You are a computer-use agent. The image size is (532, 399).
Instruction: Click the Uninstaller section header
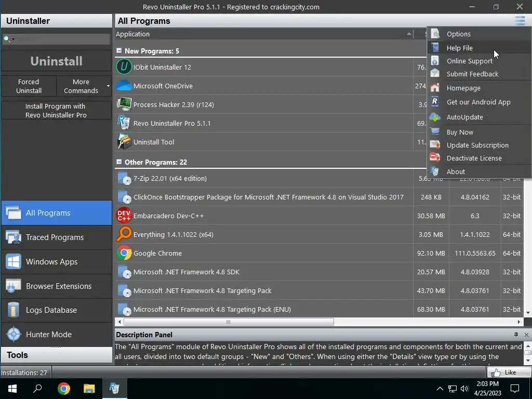pos(56,21)
